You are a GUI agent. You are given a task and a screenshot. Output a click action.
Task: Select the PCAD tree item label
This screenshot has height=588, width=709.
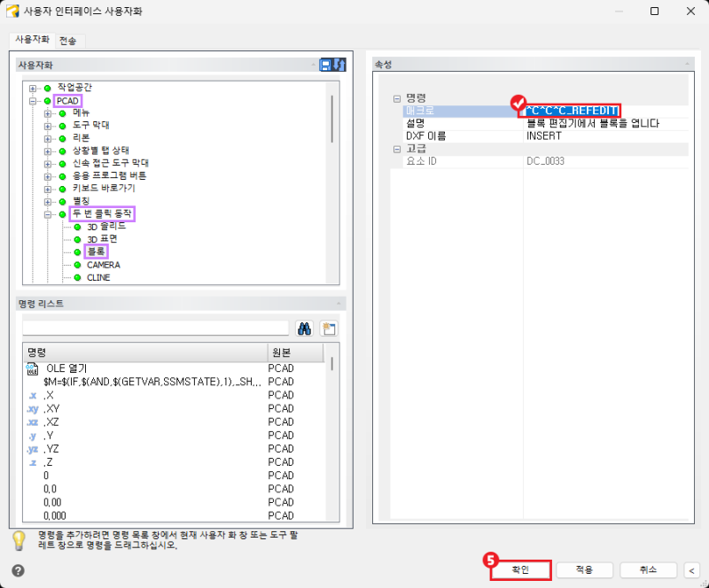(x=68, y=101)
